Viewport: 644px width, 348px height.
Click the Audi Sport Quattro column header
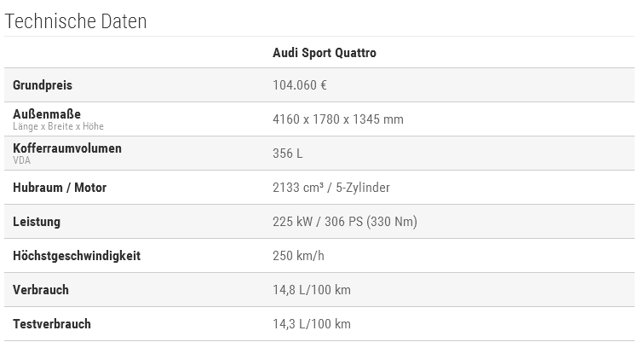324,53
